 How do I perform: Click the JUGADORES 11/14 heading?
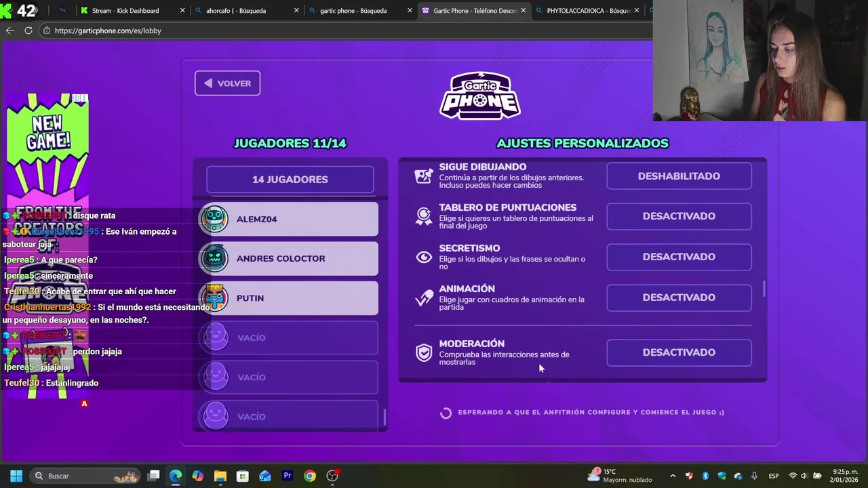(290, 143)
